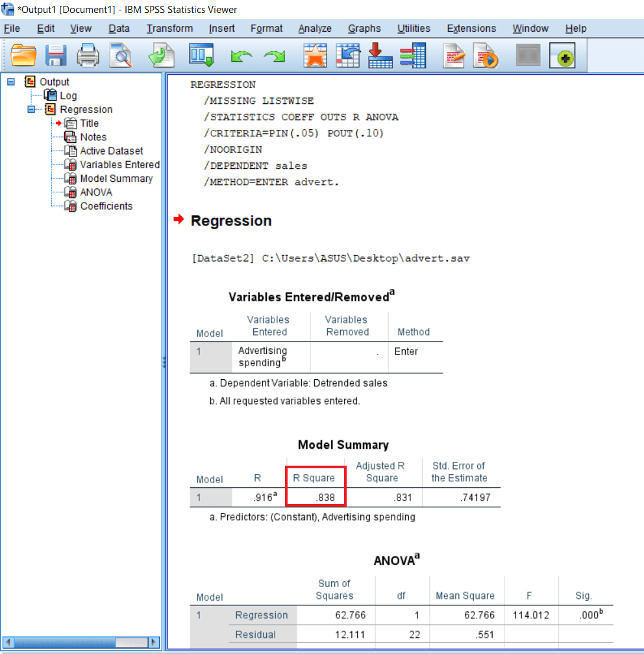Select Model Summary in the outline
This screenshot has height=654, width=644.
pos(116,179)
